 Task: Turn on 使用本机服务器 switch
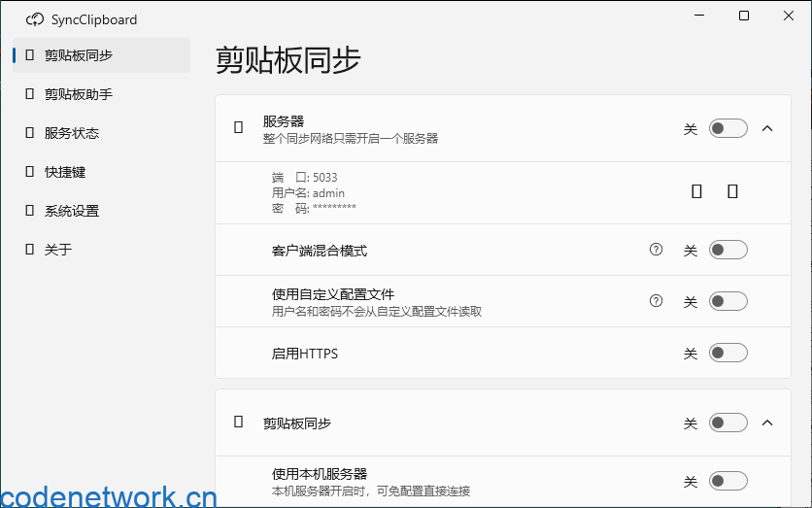click(728, 481)
